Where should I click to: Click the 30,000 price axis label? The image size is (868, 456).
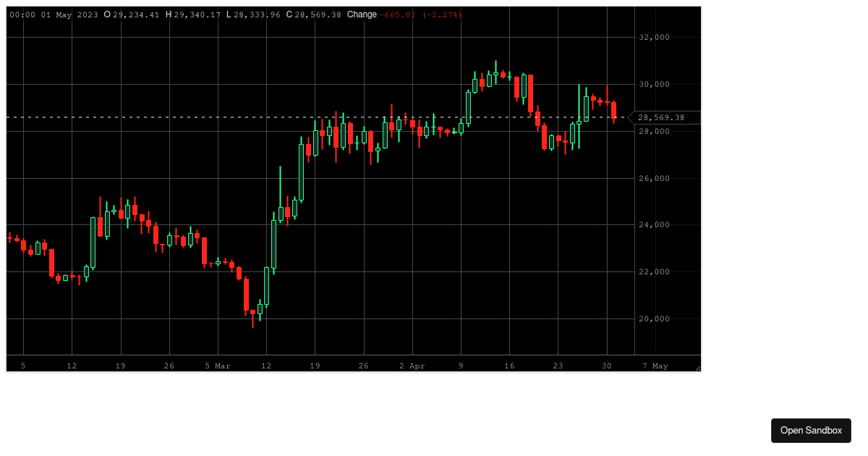tap(655, 84)
